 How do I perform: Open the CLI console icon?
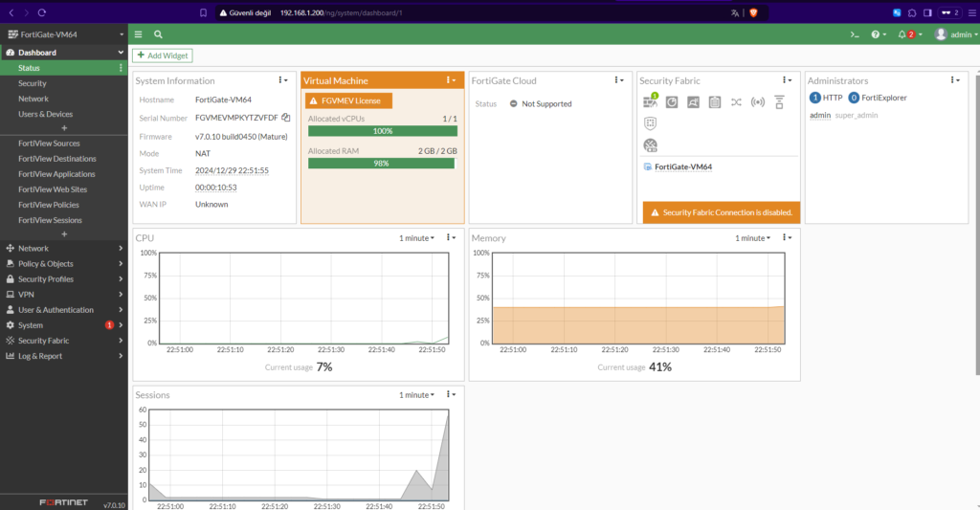855,34
